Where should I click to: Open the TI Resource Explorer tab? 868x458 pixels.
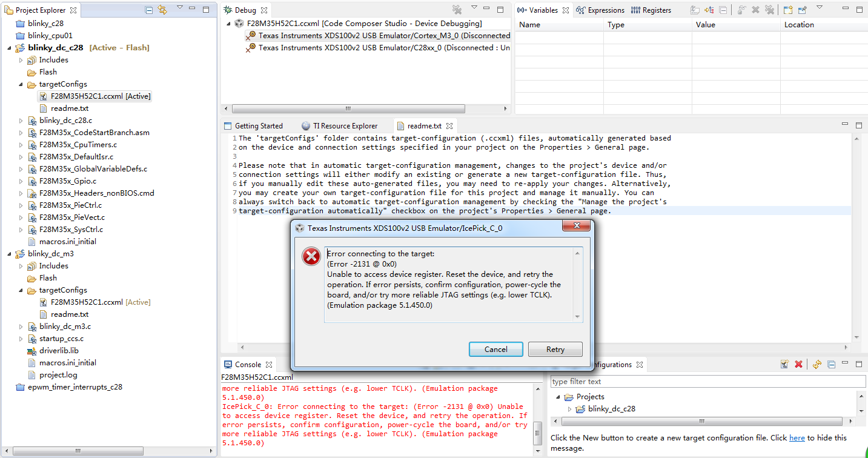coord(340,126)
